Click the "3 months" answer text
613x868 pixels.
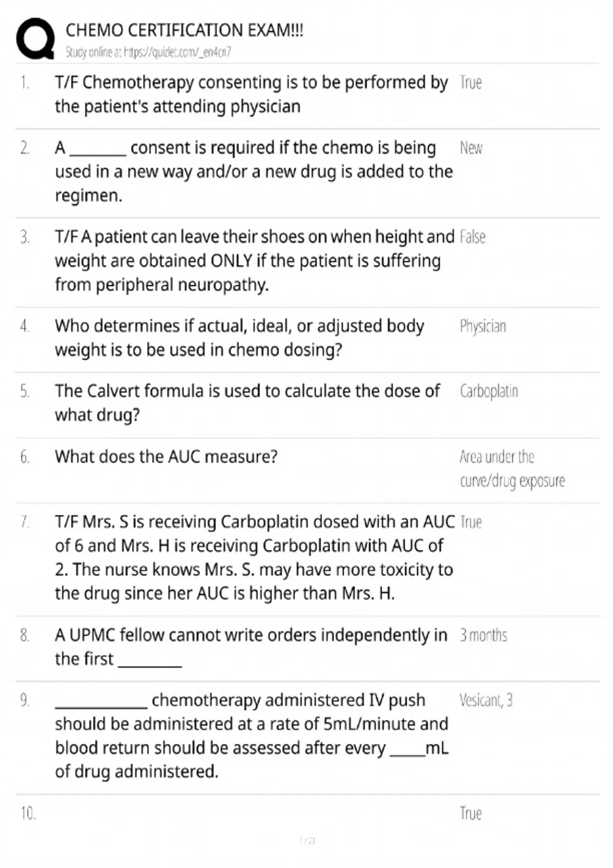[483, 635]
